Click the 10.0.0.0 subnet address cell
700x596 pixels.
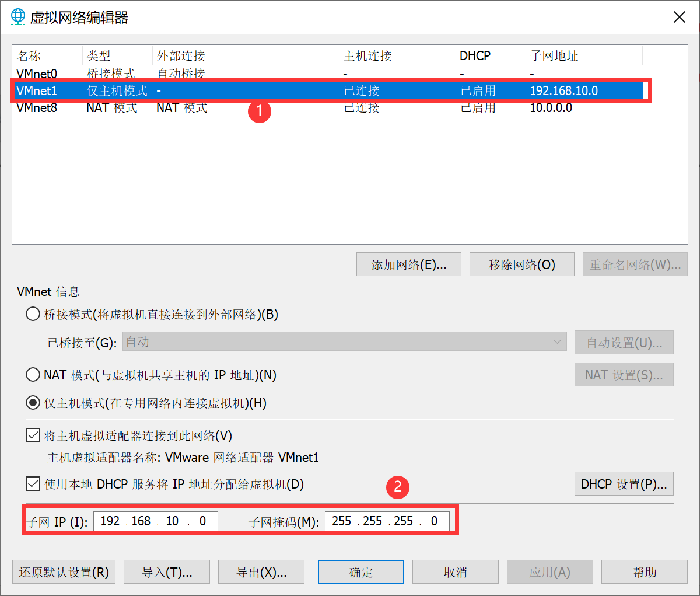(551, 108)
